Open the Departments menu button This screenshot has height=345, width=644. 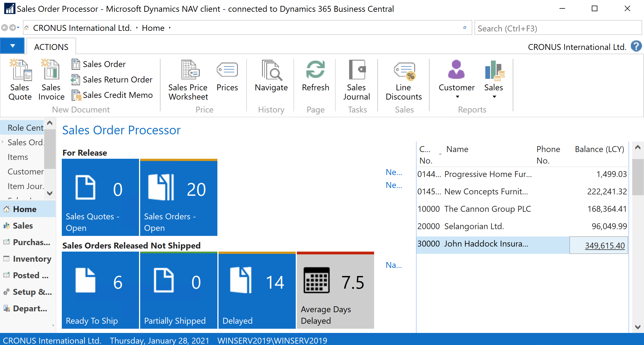click(28, 309)
